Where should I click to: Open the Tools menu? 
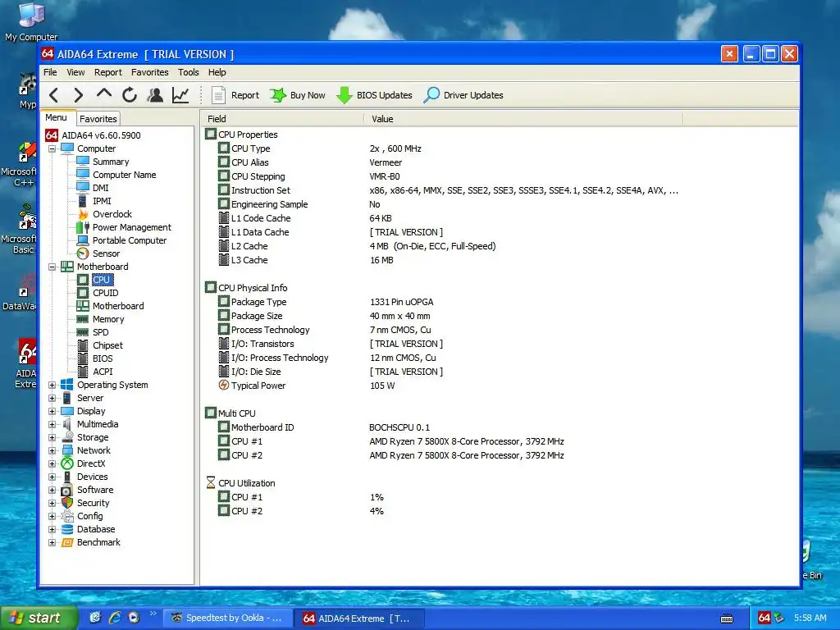click(x=188, y=72)
